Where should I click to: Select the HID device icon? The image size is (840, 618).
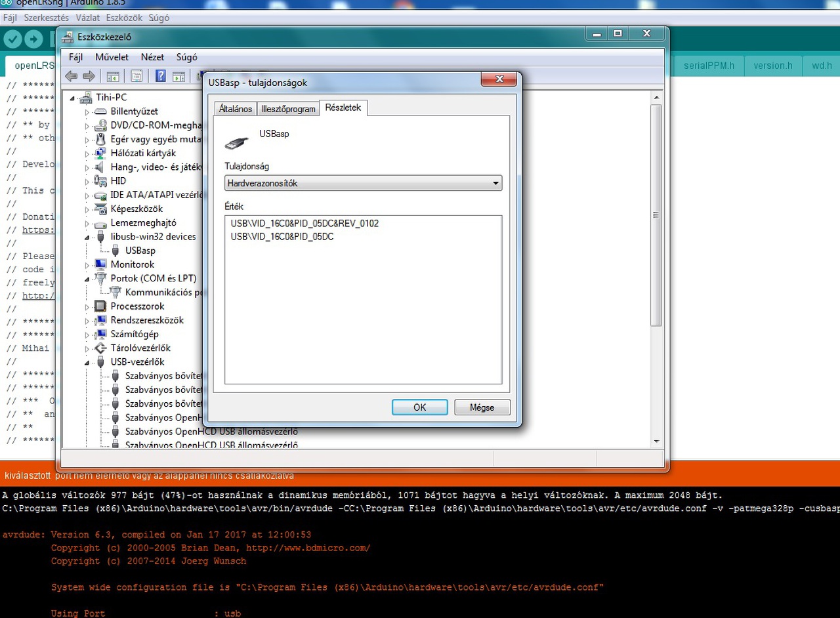(100, 181)
